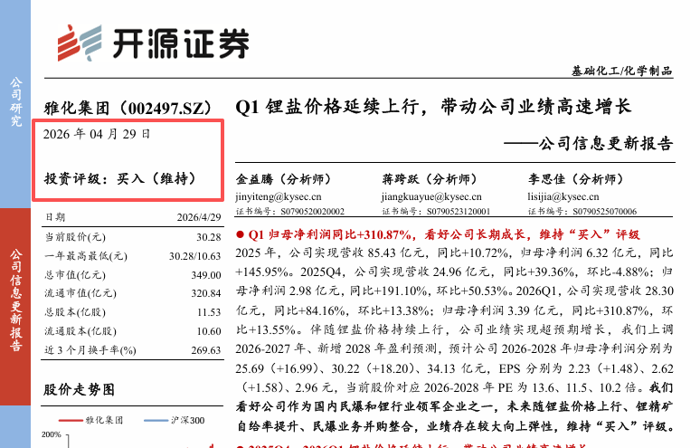Click the report title Q1 锂盐价格延续上行

coord(327,107)
